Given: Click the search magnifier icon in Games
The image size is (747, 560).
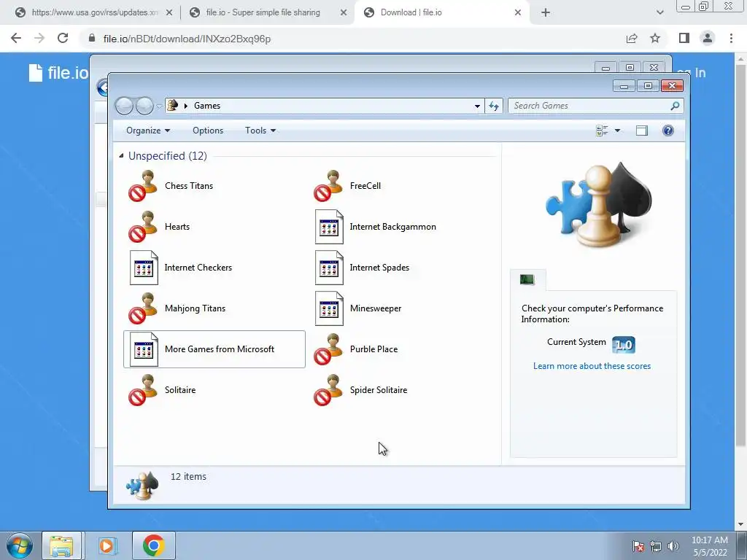Looking at the screenshot, I should 675,106.
